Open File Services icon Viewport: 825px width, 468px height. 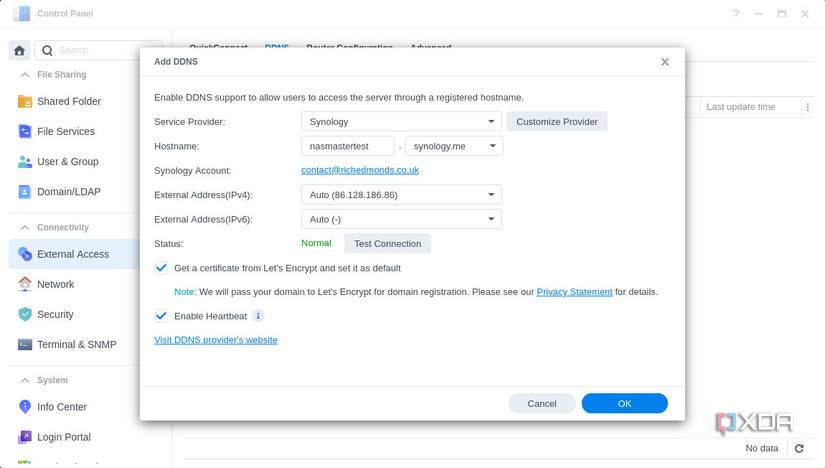pyautogui.click(x=25, y=131)
